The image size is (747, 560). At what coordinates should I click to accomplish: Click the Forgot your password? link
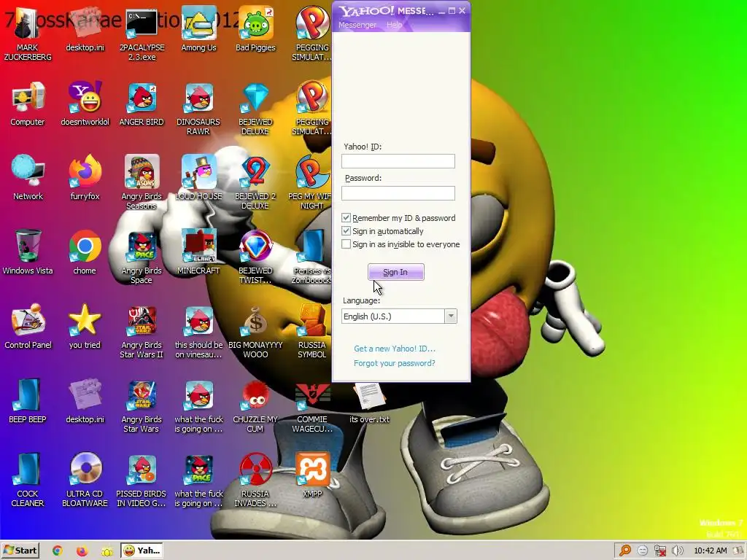[x=395, y=363]
